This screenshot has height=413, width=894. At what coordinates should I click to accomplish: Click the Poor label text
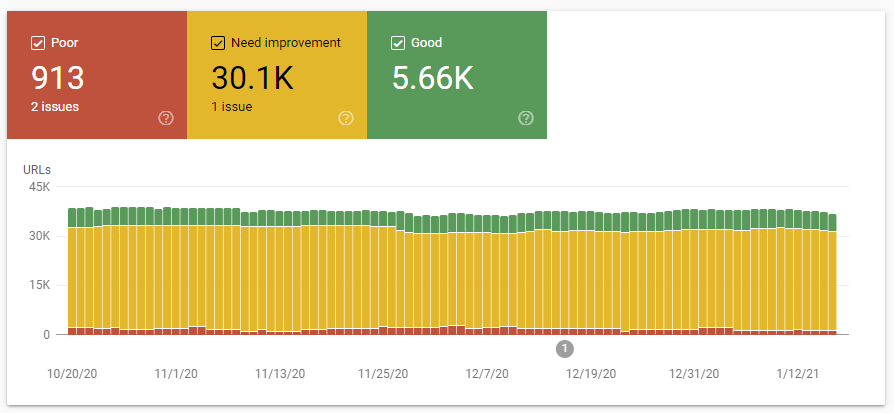click(64, 43)
